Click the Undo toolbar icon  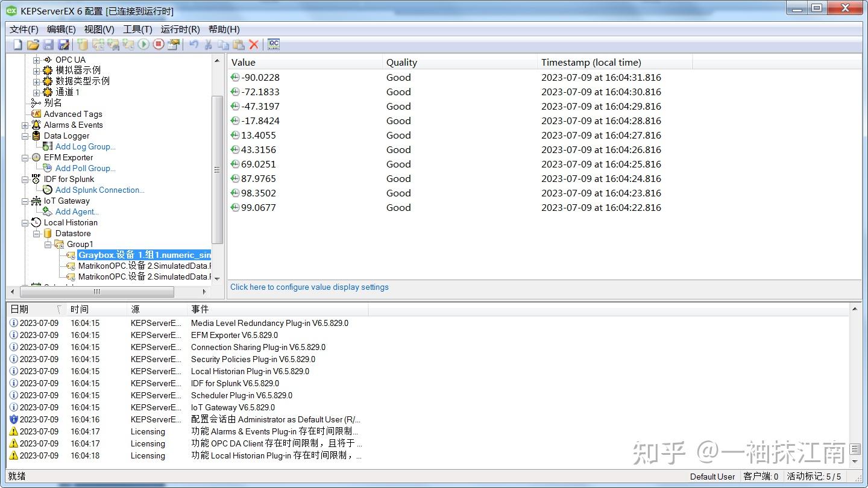click(x=192, y=45)
